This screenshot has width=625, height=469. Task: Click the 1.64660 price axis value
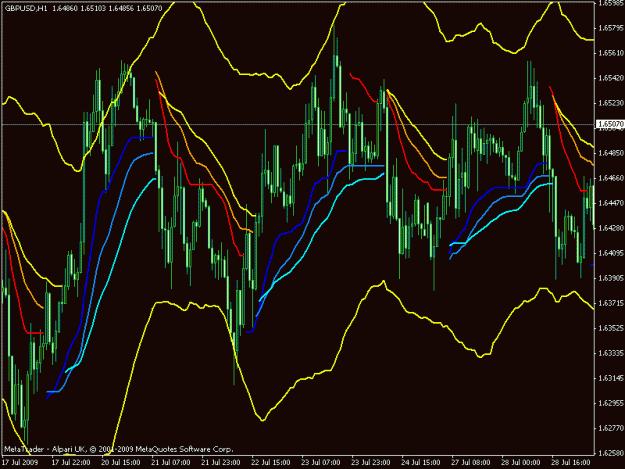(x=611, y=178)
